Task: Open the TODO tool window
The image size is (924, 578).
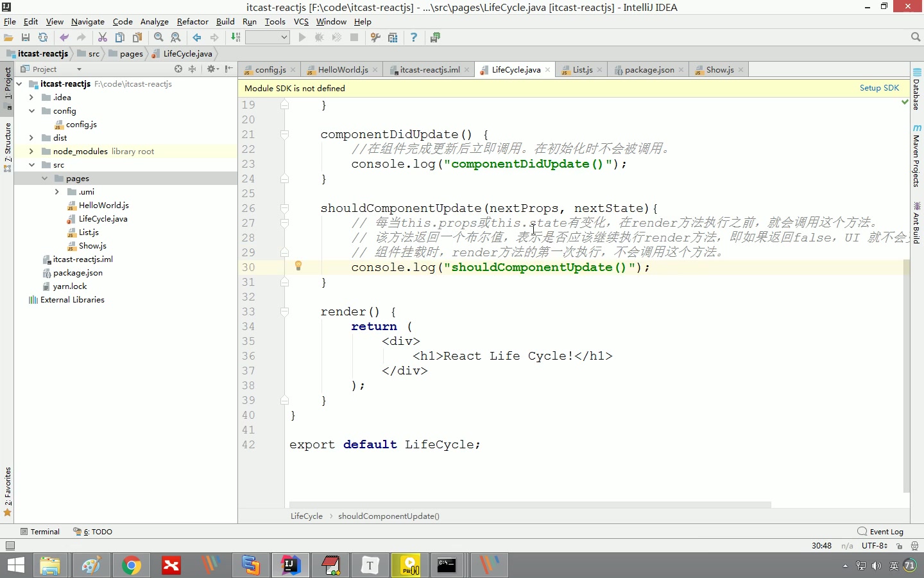Action: pos(93,532)
